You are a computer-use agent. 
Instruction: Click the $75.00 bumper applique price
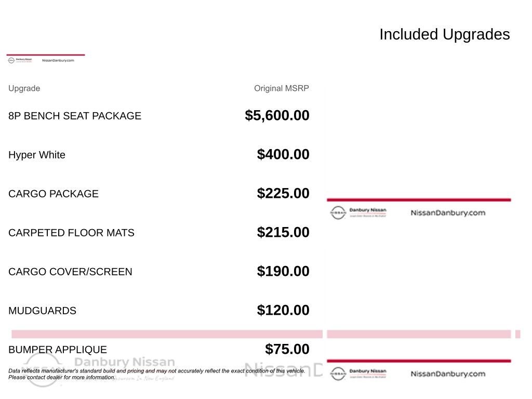pyautogui.click(x=287, y=349)
